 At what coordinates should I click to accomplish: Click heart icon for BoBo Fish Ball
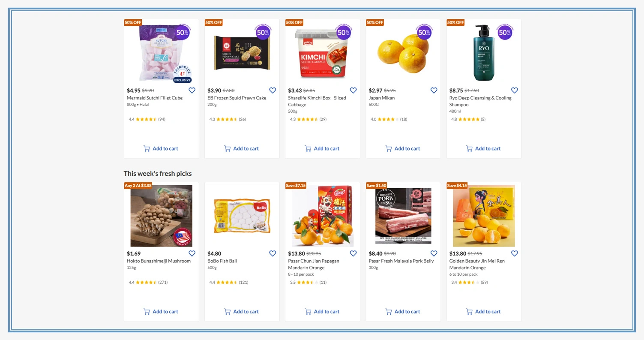pos(273,253)
